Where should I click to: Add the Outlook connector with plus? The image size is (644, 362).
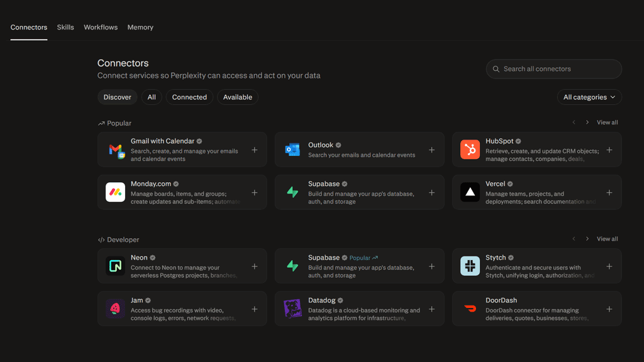coord(431,150)
